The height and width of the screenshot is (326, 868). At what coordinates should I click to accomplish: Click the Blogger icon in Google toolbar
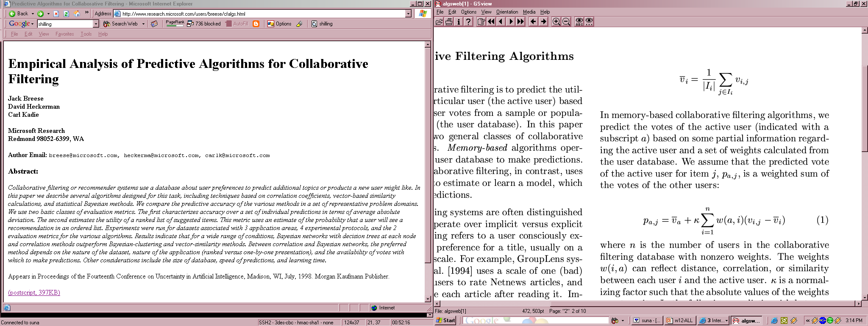pos(256,24)
